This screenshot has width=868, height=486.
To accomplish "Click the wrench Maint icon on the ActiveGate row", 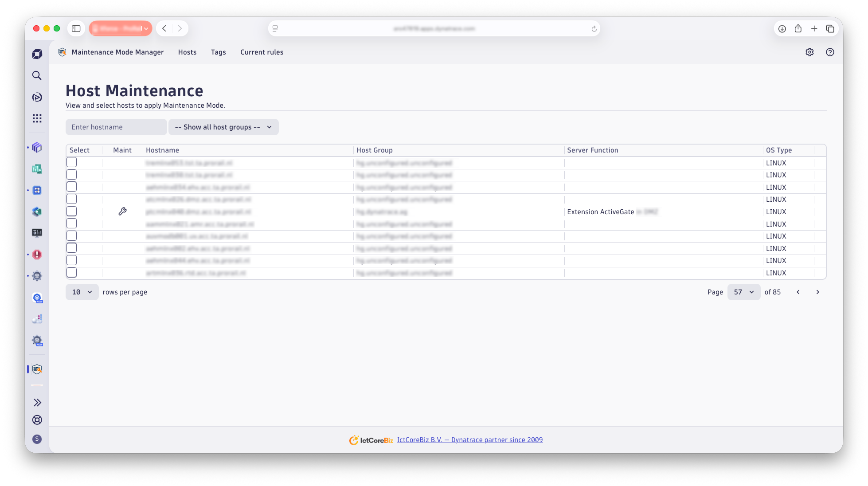I will pyautogui.click(x=122, y=211).
